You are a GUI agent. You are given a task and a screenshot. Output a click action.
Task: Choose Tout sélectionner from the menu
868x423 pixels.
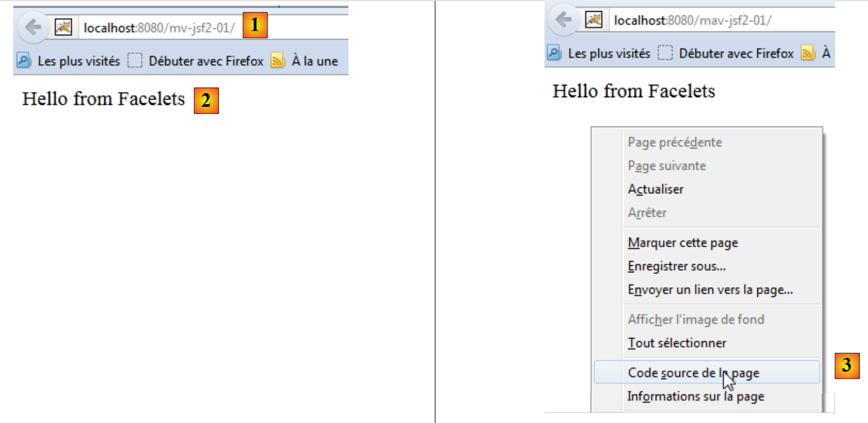point(677,343)
